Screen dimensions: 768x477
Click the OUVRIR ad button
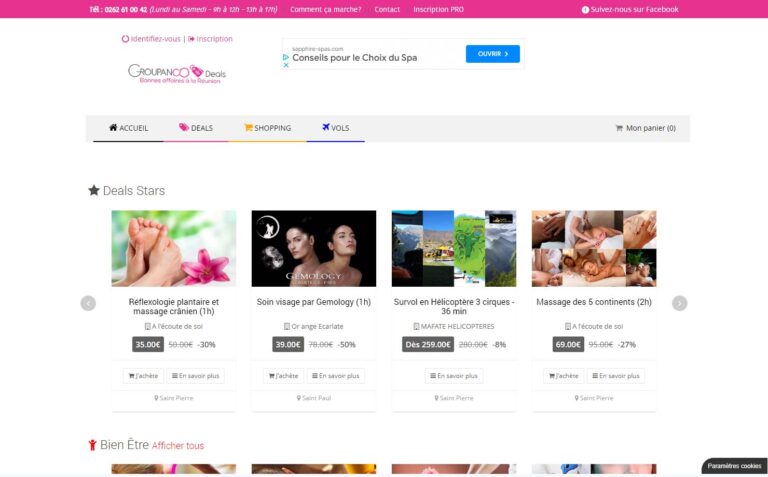[493, 54]
